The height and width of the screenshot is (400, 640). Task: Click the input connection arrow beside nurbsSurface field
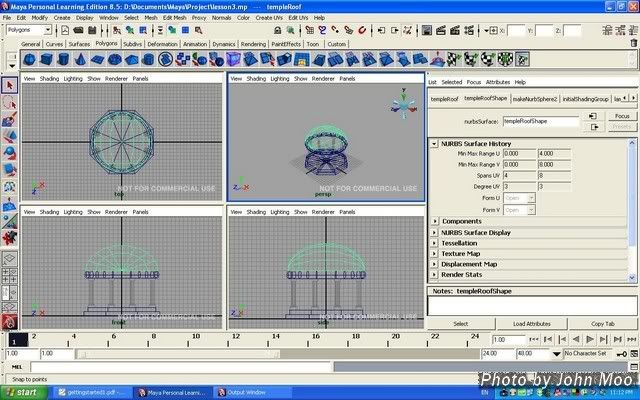(x=593, y=116)
